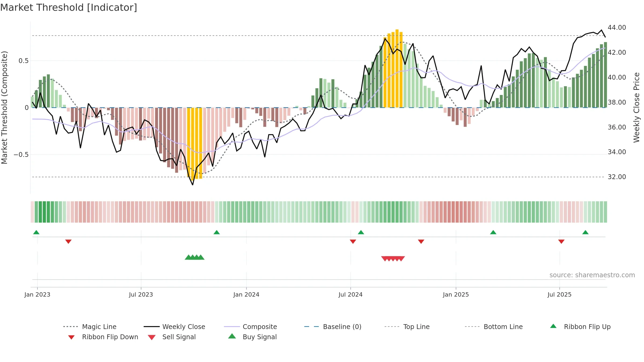
Task: Click the Jul 2023 x-axis label
Action: 141,295
